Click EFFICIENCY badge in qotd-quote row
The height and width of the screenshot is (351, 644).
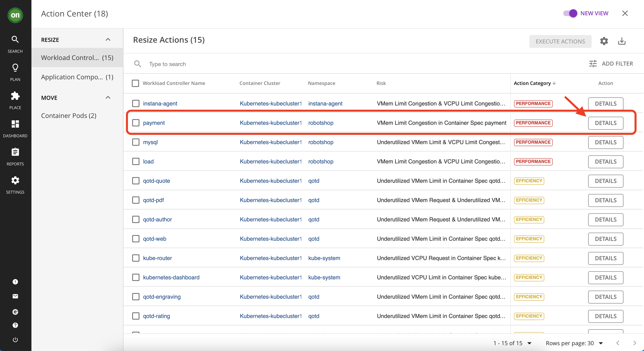coord(529,181)
